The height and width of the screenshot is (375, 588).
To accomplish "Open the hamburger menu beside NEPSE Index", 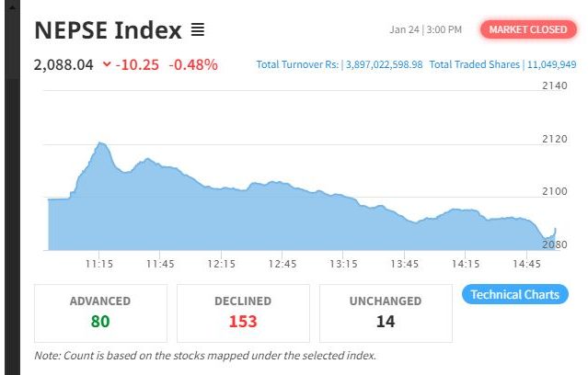I will point(198,30).
